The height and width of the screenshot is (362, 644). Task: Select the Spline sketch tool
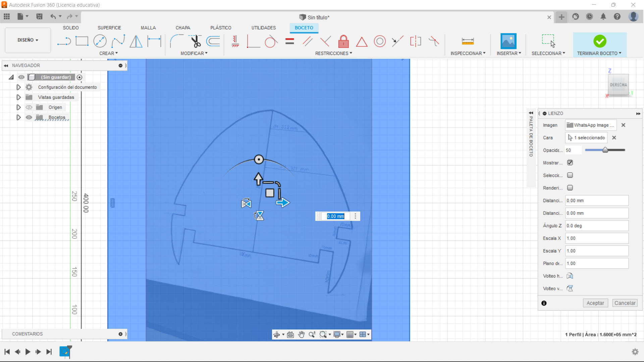118,42
